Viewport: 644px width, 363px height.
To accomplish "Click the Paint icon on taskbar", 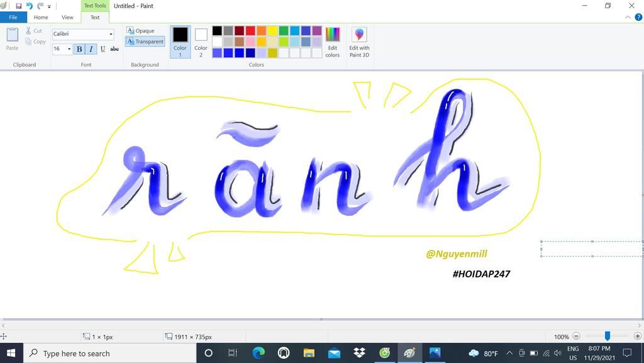I will coord(409,353).
